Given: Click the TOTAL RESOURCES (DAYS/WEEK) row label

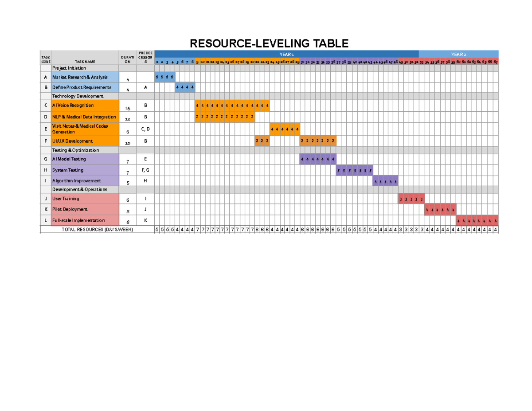Looking at the screenshot, I should coord(97,230).
